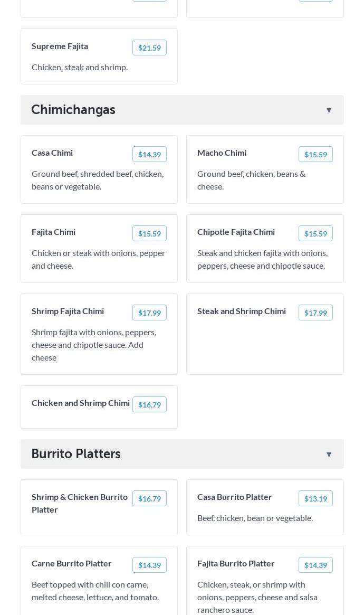This screenshot has width=364, height=615.
Task: Add Fajita Chimi via its $15.59 price
Action: 149,234
